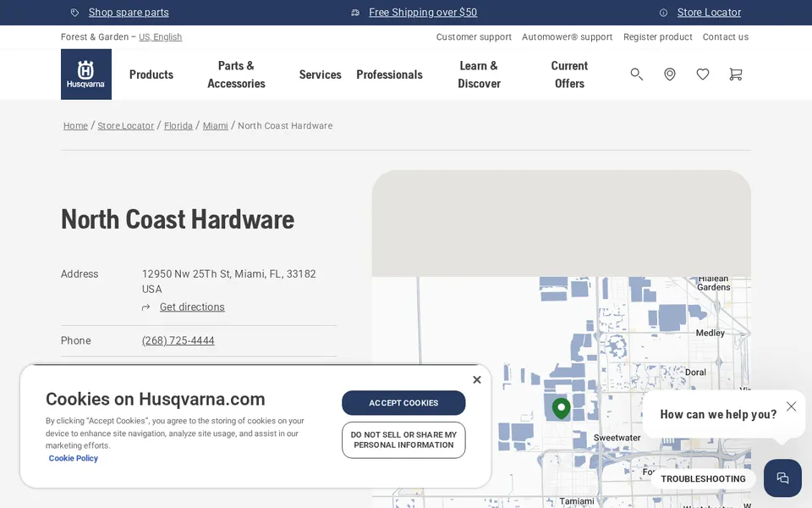Image resolution: width=812 pixels, height=508 pixels.
Task: Click the arrow icon beside Get directions
Action: pyautogui.click(x=146, y=307)
